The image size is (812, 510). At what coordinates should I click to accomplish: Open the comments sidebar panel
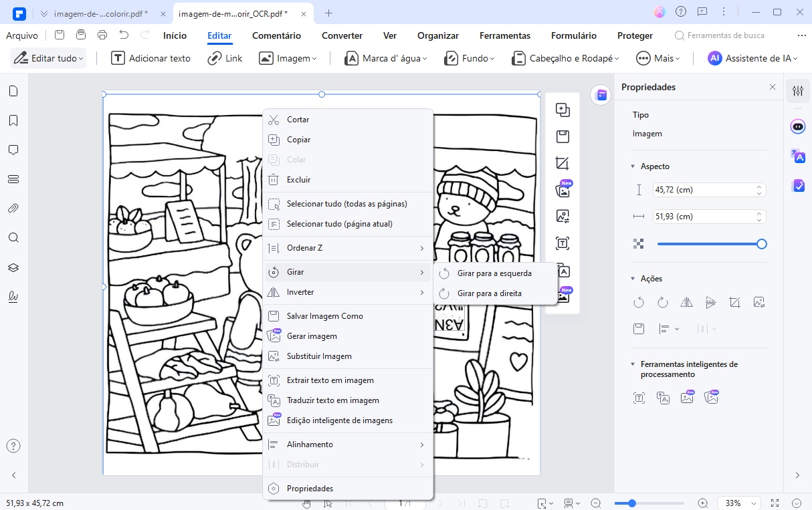pos(13,150)
